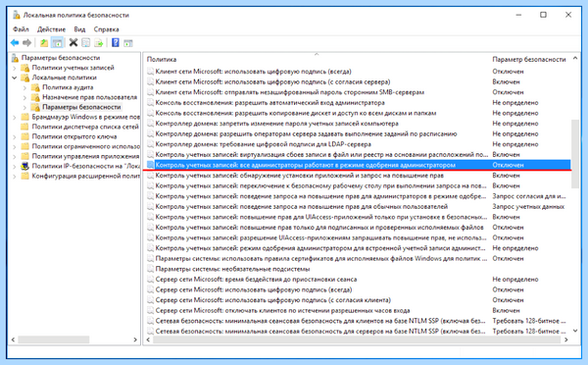Viewport: 588px width, 365px height.
Task: Click the Конфигурация расширенной политики folder icon
Action: [x=25, y=176]
